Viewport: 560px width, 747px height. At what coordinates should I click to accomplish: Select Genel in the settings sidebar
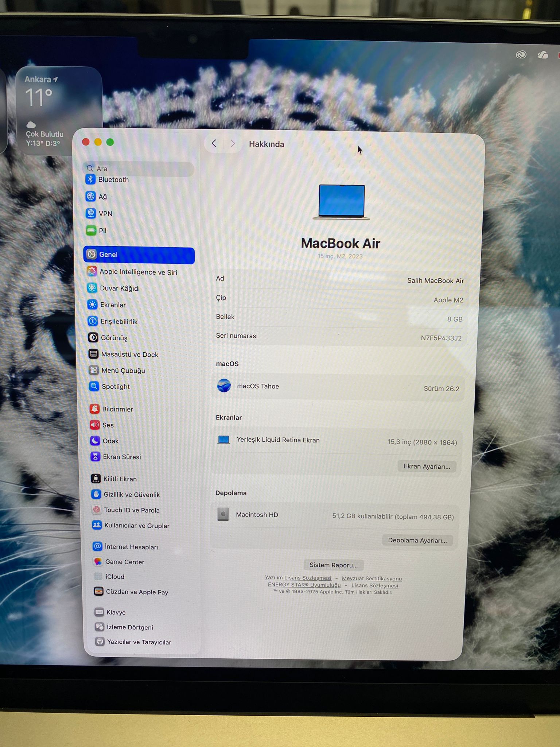point(139,255)
